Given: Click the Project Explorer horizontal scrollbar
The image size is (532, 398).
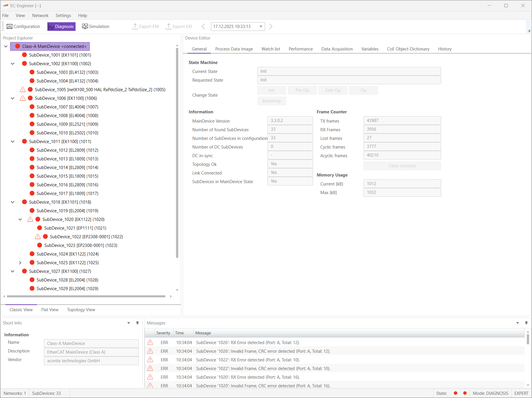Looking at the screenshot, I should (x=86, y=296).
